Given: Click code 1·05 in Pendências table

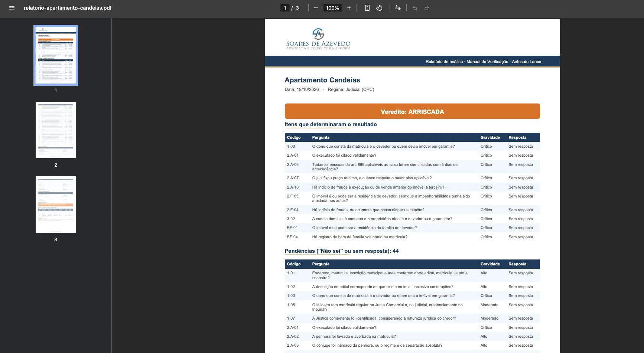Looking at the screenshot, I should click(291, 305).
